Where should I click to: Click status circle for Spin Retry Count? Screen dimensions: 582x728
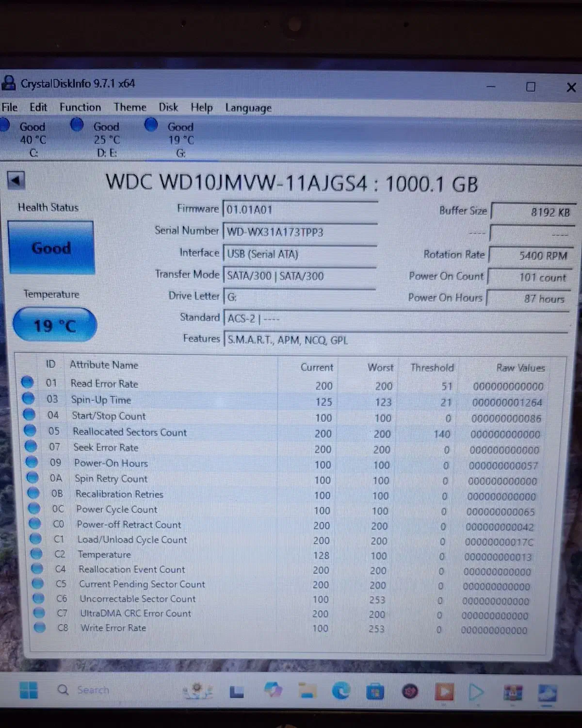point(32,477)
